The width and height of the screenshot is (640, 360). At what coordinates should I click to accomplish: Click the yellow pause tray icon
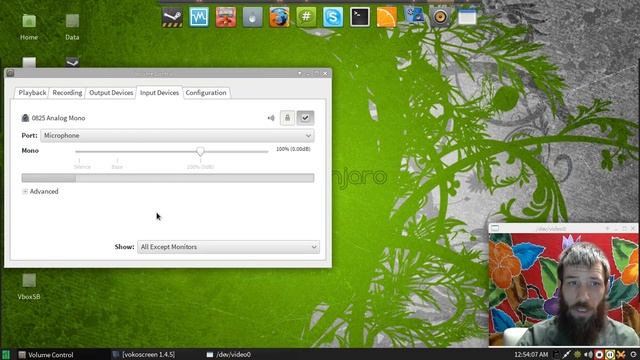[610, 355]
